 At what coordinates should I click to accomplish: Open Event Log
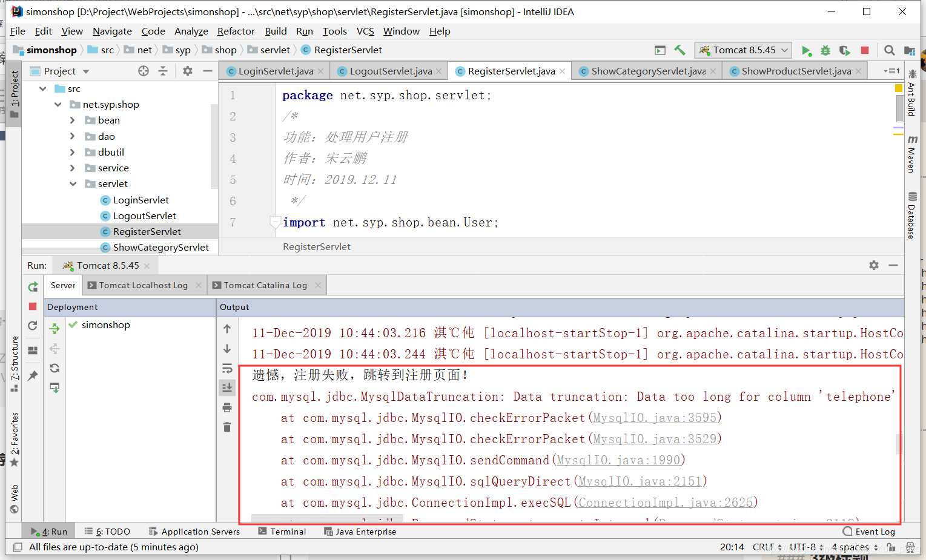868,532
